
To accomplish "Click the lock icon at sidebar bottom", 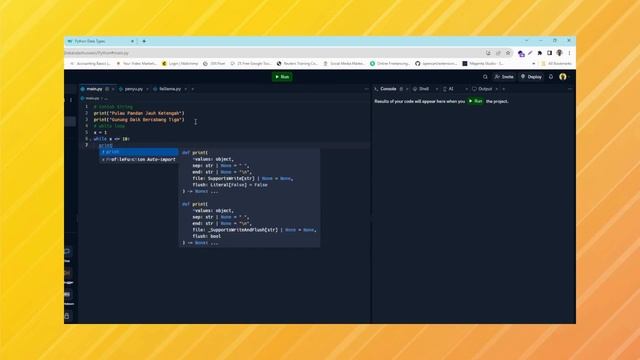I will [67, 316].
